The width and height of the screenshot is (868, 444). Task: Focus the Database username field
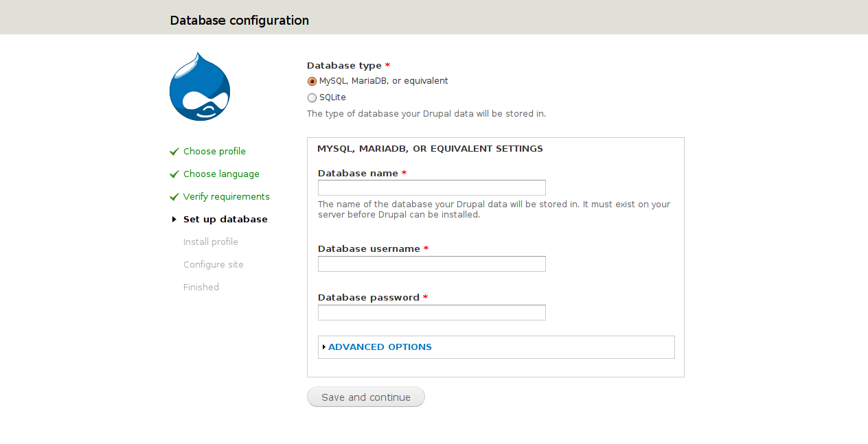pyautogui.click(x=432, y=264)
